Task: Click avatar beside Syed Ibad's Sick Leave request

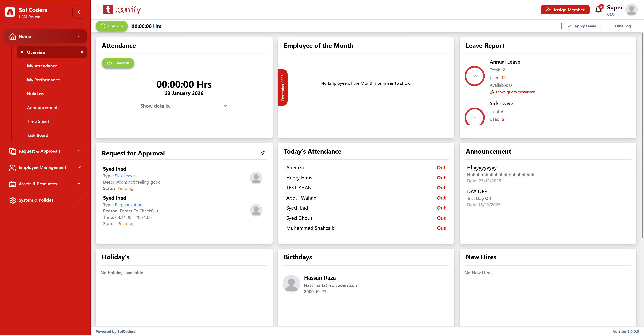Action: click(256, 178)
